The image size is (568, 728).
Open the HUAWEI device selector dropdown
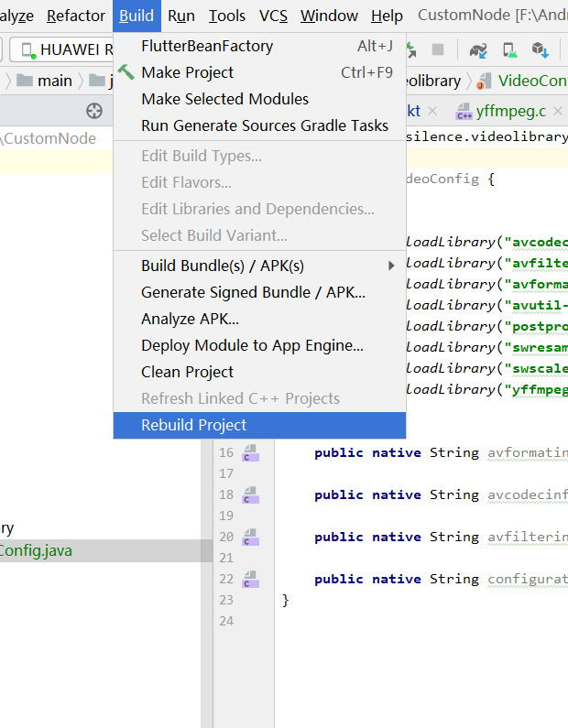(64, 49)
